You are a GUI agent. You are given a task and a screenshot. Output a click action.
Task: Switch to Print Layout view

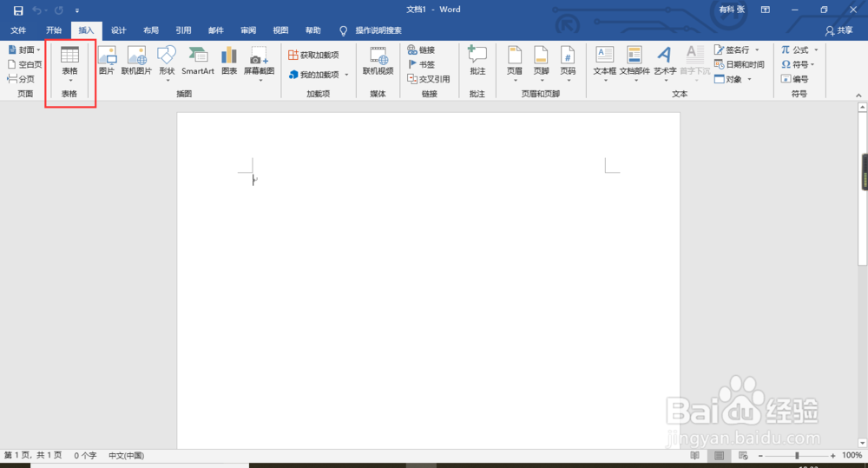[x=719, y=455]
